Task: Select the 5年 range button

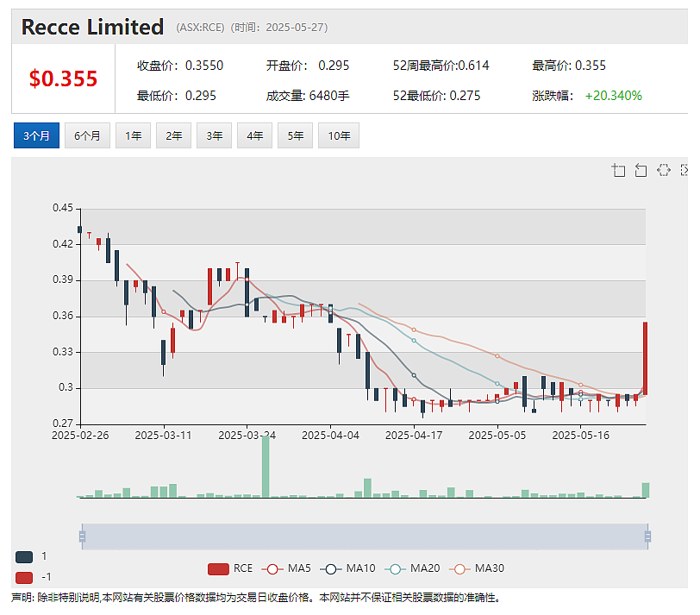Action: tap(296, 135)
